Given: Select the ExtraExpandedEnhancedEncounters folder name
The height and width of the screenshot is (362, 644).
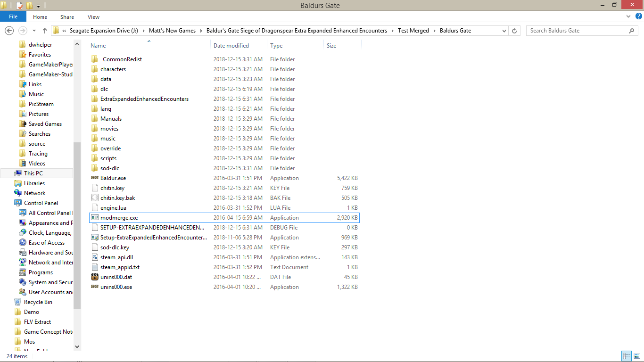Looking at the screenshot, I should pos(144,99).
